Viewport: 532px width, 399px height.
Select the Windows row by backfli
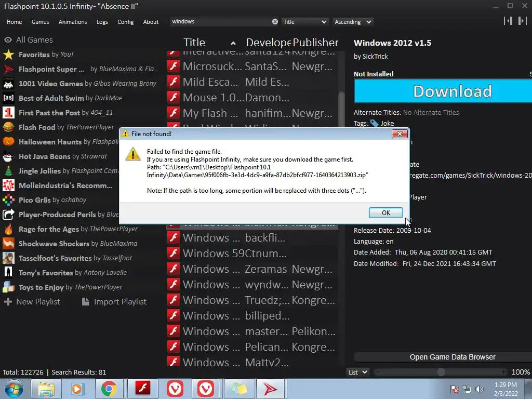(252, 238)
